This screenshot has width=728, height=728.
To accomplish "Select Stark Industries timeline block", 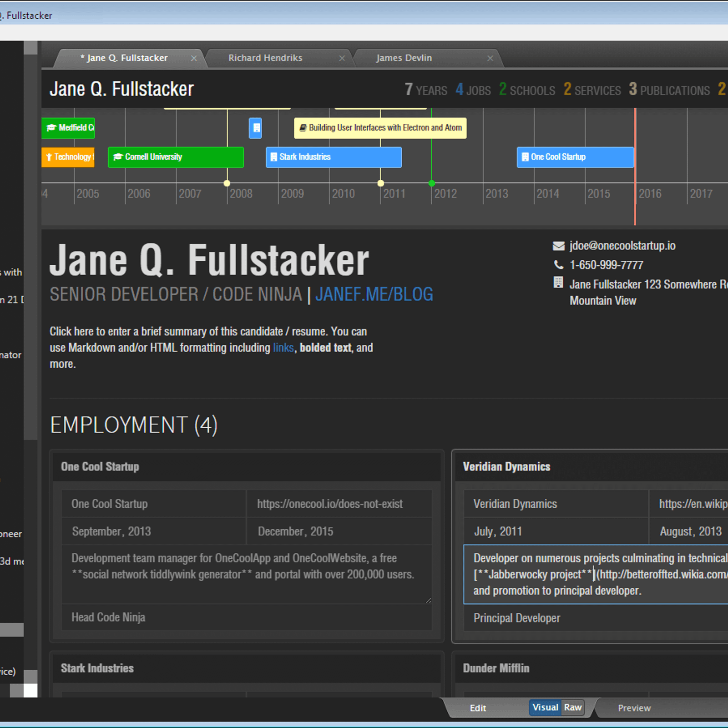I will [334, 157].
